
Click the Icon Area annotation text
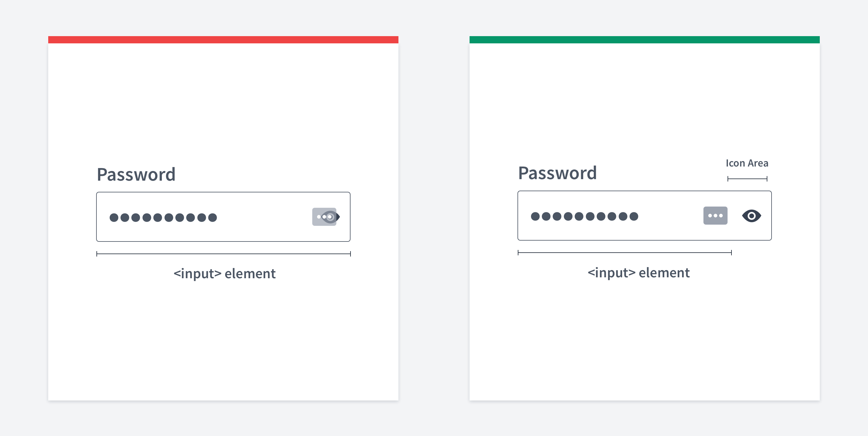[x=747, y=163]
